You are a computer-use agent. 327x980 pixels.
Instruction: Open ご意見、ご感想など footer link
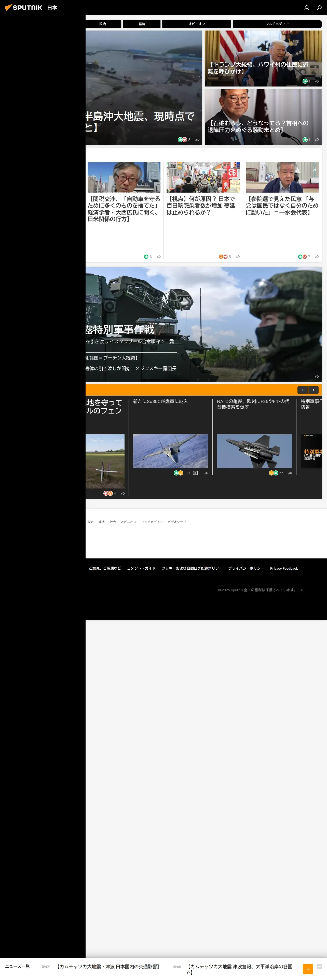click(105, 568)
